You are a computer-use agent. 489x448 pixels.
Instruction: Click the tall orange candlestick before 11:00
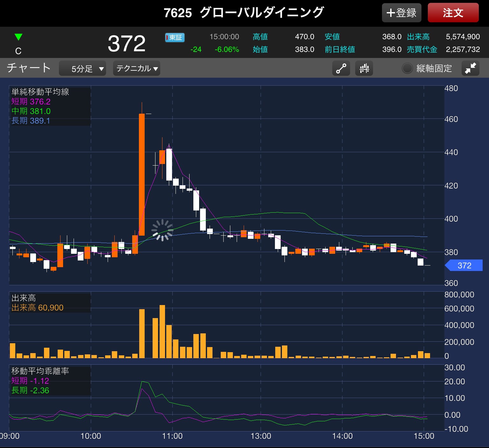(142, 174)
